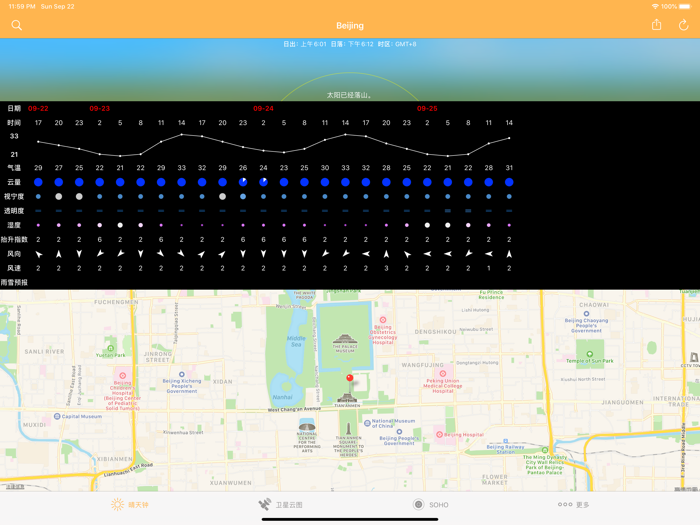Select the Palace Museum landmark icon
The width and height of the screenshot is (700, 525).
pos(345,340)
